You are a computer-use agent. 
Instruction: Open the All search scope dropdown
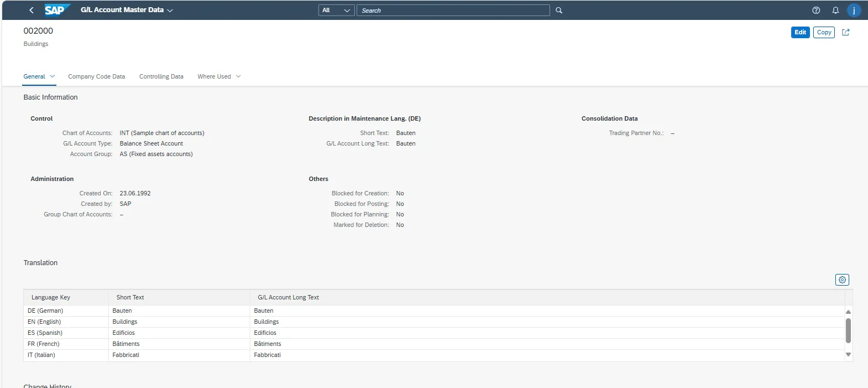(336, 11)
